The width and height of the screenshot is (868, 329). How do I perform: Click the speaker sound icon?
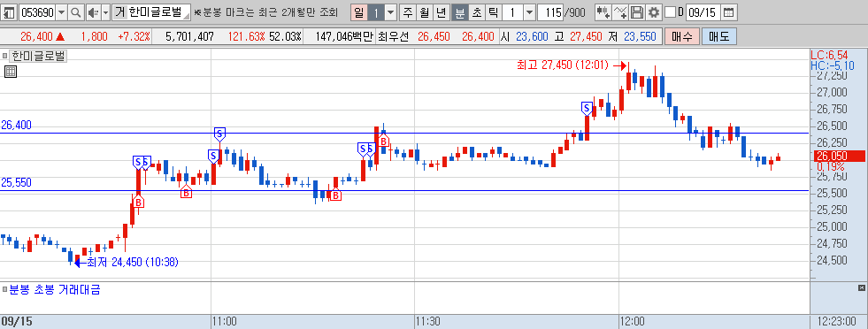[92, 12]
